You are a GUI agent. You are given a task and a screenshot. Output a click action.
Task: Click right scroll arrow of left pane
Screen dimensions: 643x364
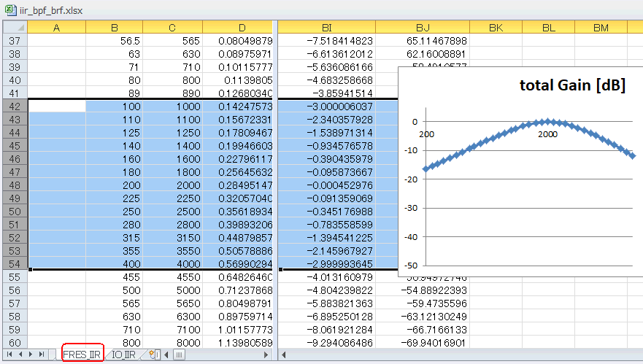(266, 355)
